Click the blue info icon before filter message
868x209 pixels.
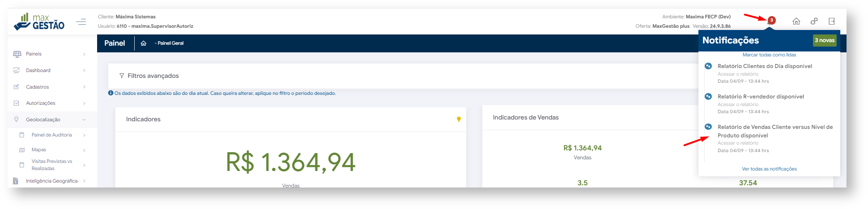click(x=111, y=93)
